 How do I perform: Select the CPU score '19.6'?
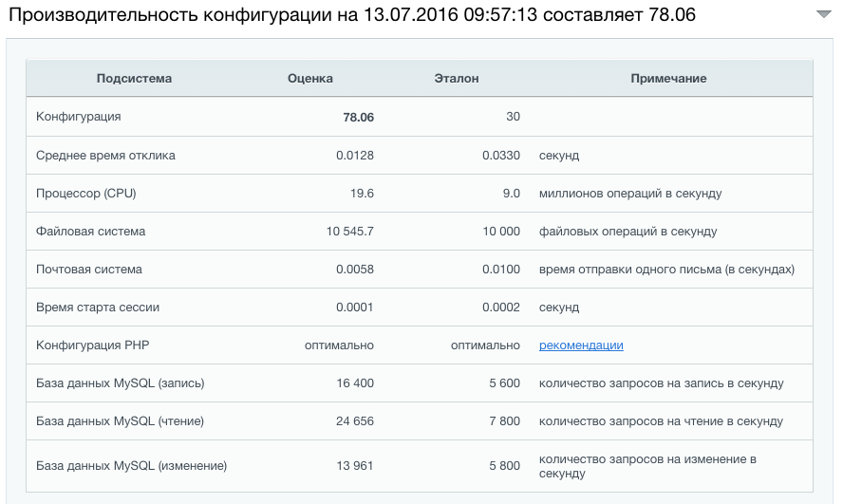(362, 194)
